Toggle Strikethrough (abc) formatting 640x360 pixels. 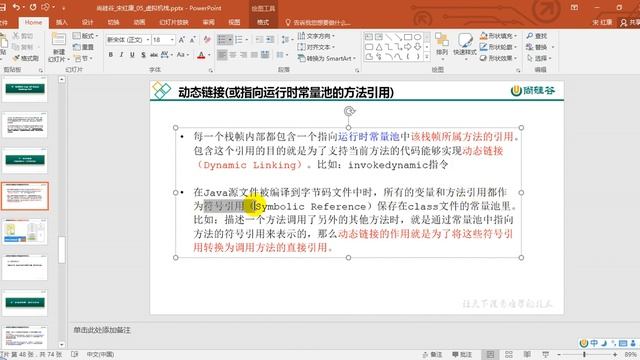tap(154, 55)
